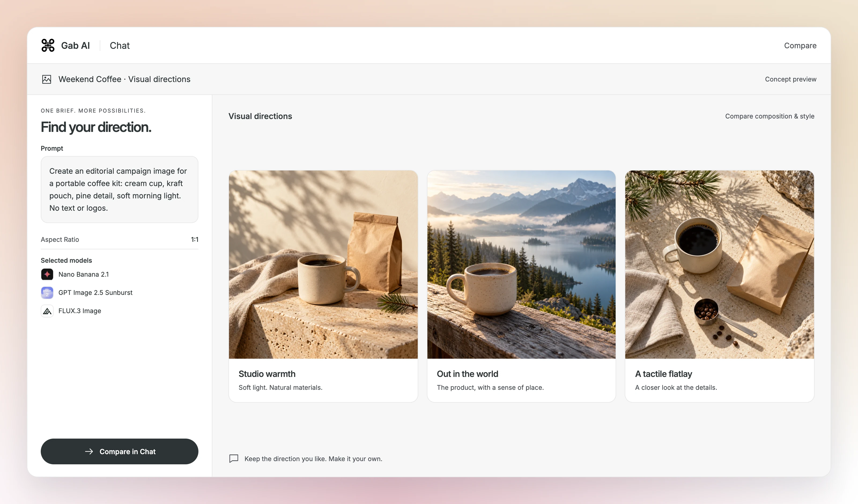Screen dimensions: 858x504
Task: Open Compare in the top bar
Action: tap(800, 46)
